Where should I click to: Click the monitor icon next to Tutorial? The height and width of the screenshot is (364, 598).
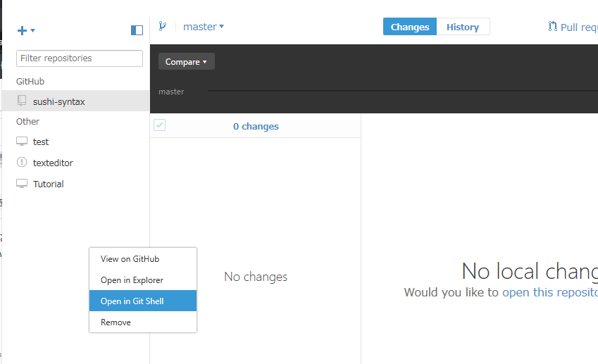[x=22, y=184]
